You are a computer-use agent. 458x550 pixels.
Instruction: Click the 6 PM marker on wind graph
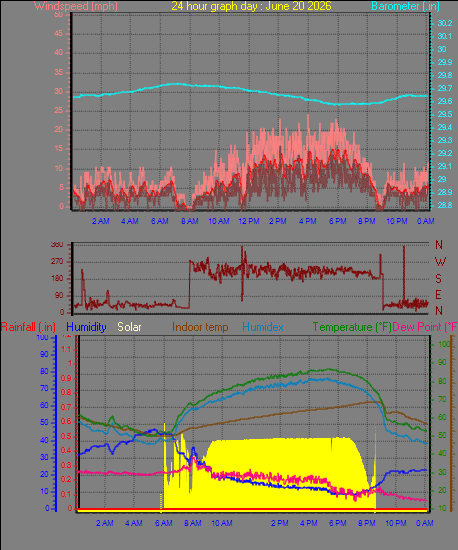coord(337,221)
